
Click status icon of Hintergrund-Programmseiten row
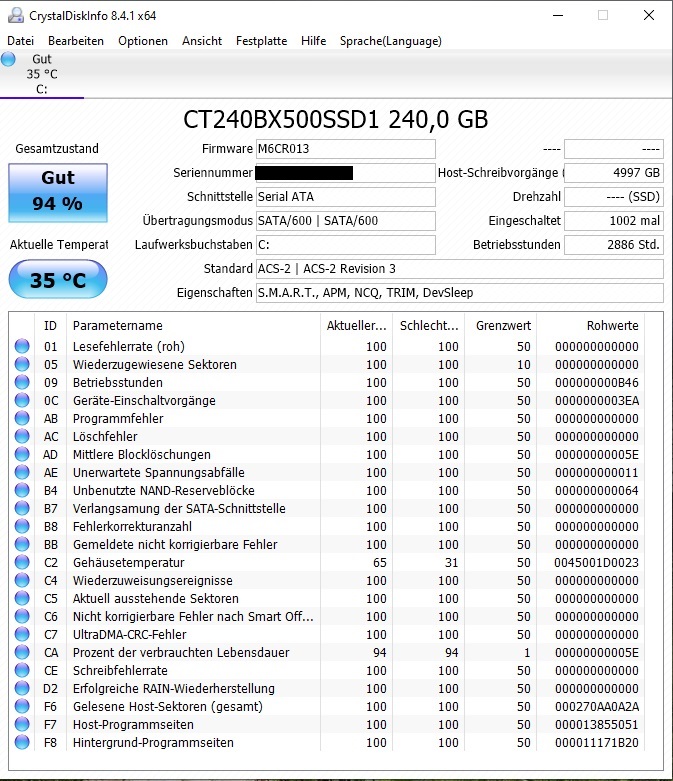(22, 742)
